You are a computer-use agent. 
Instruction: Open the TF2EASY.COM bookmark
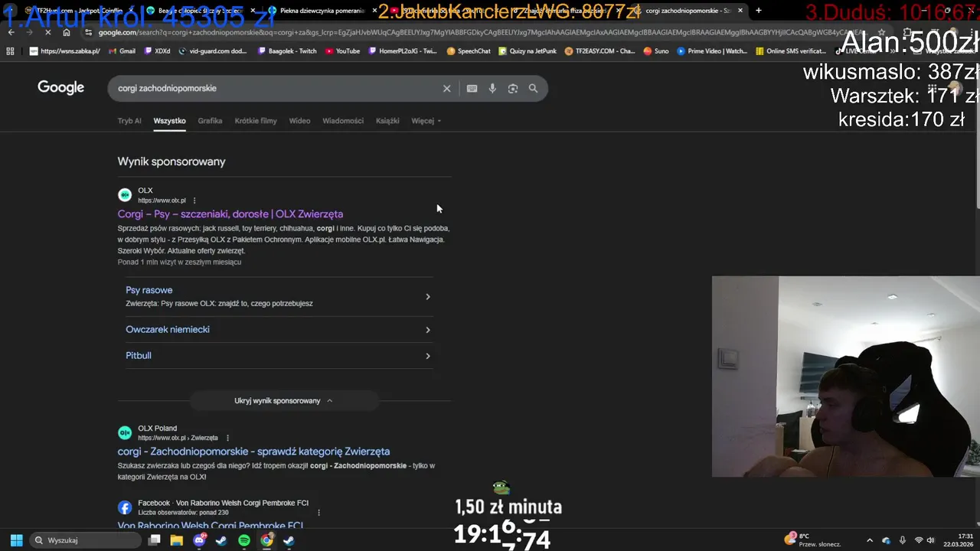coord(599,51)
